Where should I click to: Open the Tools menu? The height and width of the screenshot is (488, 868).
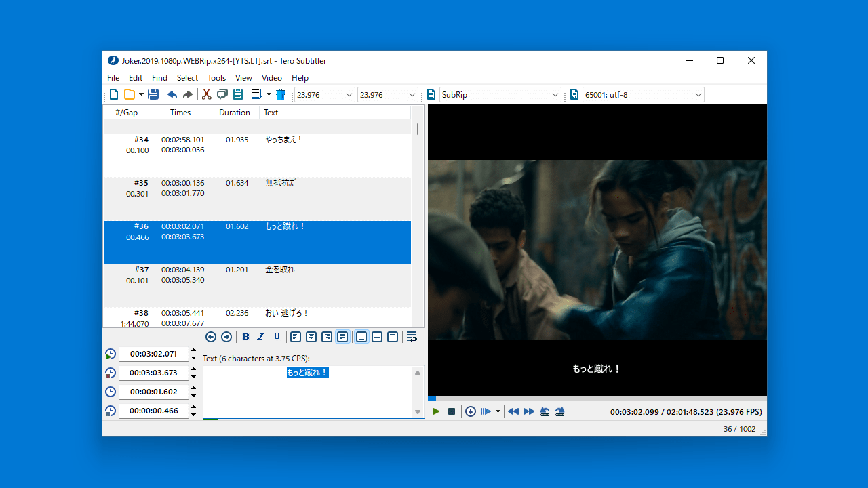(216, 78)
